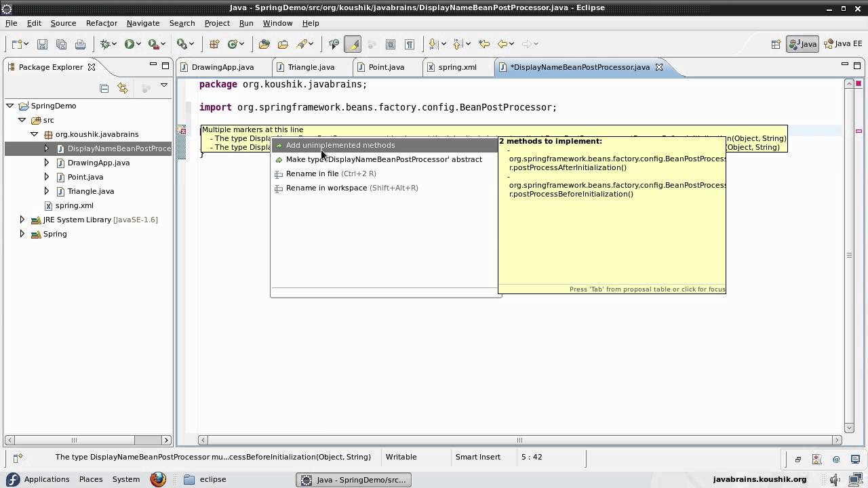The width and height of the screenshot is (868, 488).
Task: Open the Debug dropdown arrow
Action: (115, 44)
